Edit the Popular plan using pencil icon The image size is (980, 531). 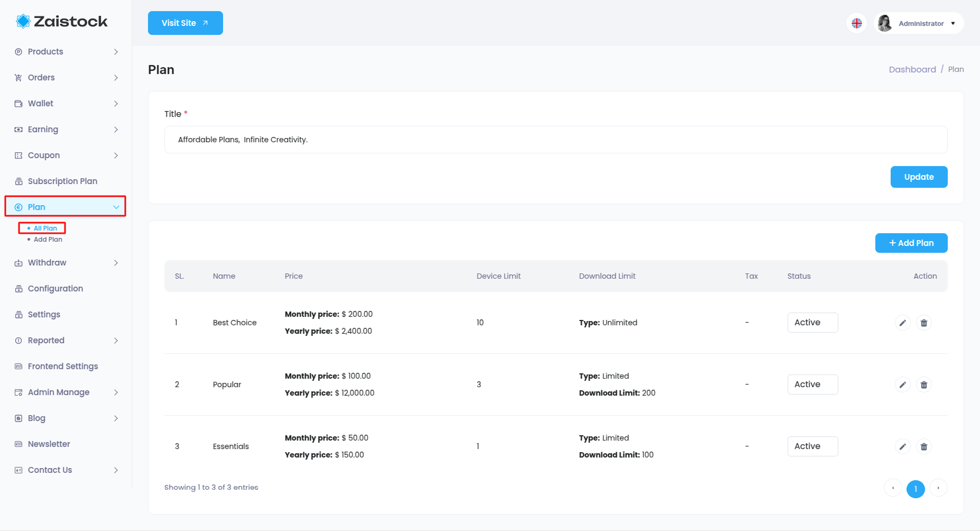(903, 384)
